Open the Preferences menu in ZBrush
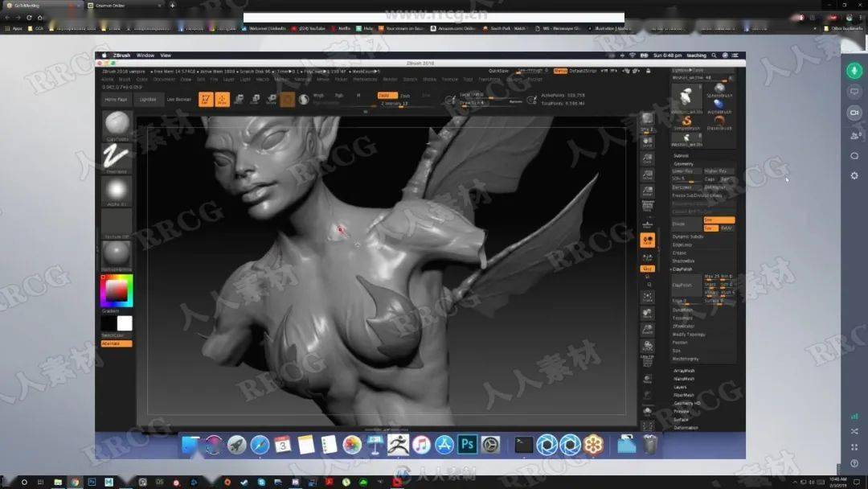Image resolution: width=868 pixels, height=489 pixels. tap(366, 79)
